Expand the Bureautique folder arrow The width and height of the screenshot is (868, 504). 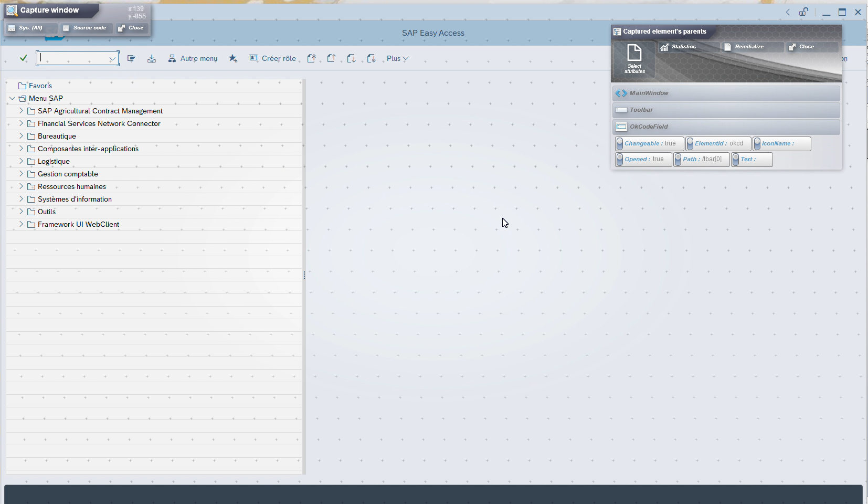21,136
